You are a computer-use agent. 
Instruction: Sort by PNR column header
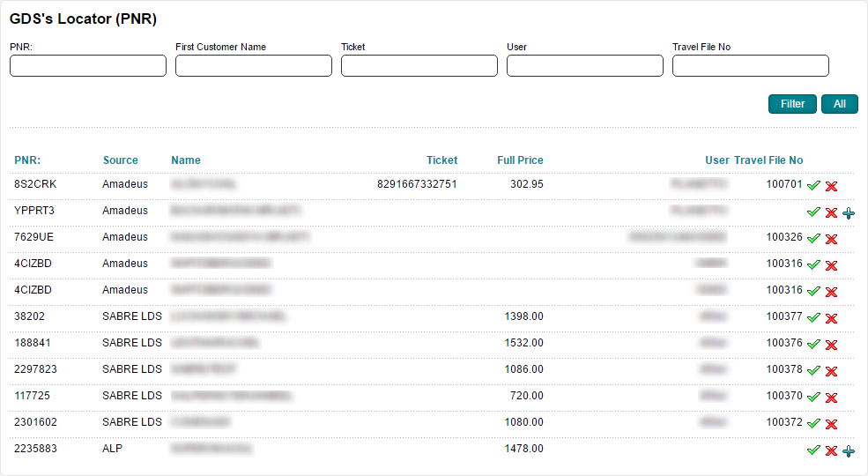pos(27,160)
